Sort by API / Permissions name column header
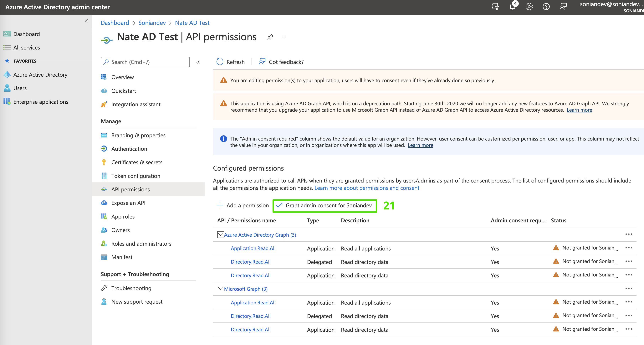Viewport: 644px width, 345px height. pyautogui.click(x=247, y=220)
